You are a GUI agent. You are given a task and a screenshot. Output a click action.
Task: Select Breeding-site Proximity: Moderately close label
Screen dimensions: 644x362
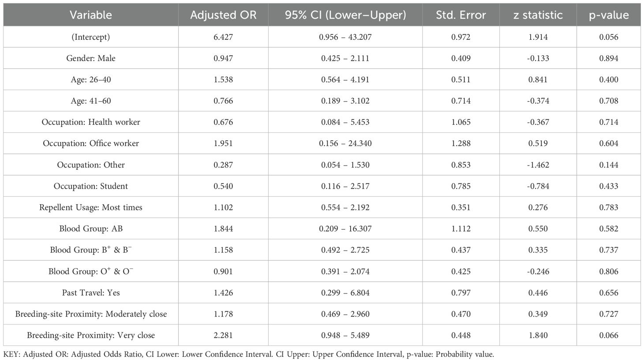91,314
